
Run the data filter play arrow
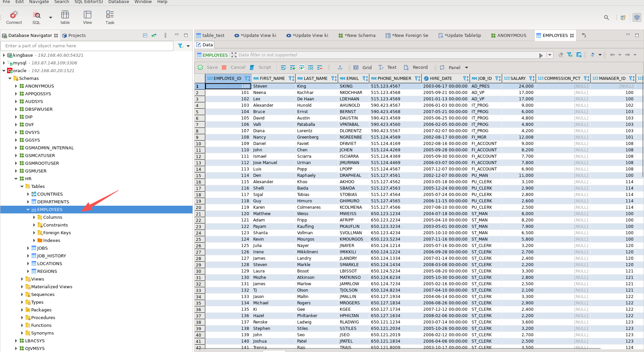coord(541,55)
